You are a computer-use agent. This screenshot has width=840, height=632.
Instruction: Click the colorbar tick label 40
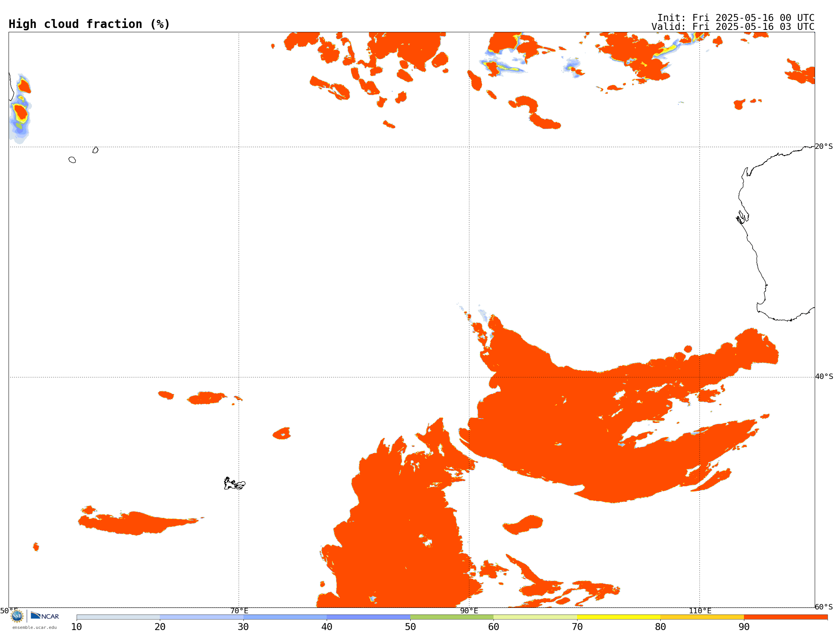tap(327, 627)
